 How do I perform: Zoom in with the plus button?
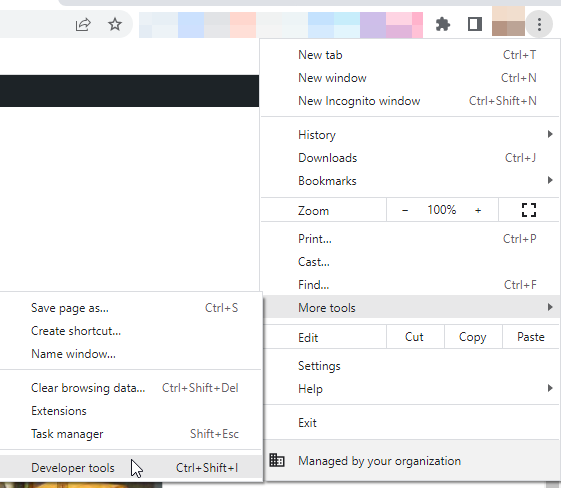(478, 210)
